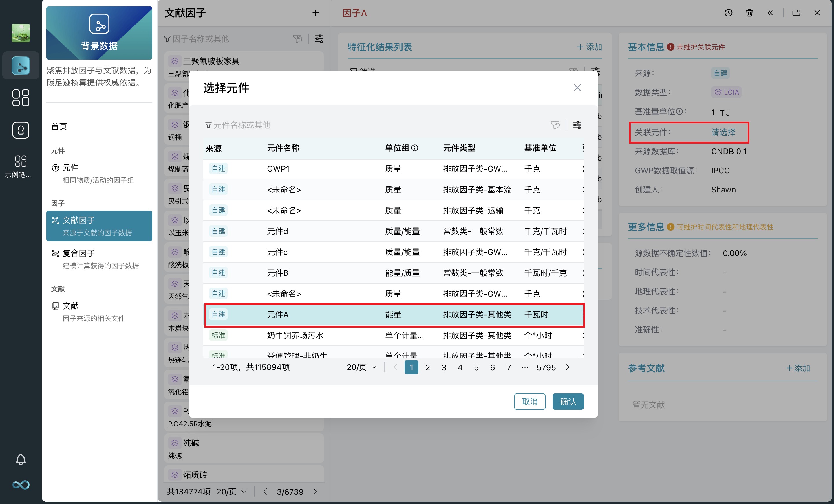The height and width of the screenshot is (504, 834).
Task: Click the notification bell icon
Action: click(x=21, y=459)
